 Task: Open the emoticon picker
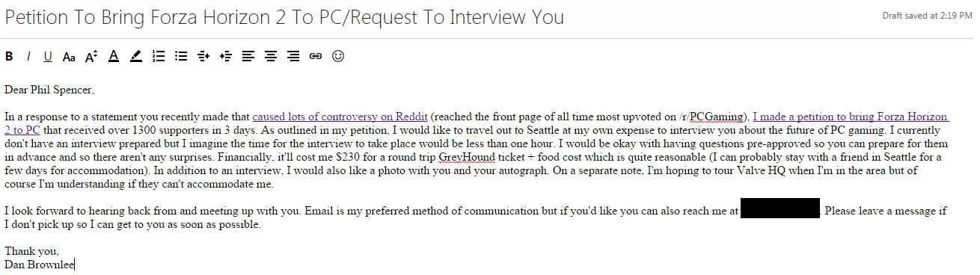pyautogui.click(x=338, y=56)
